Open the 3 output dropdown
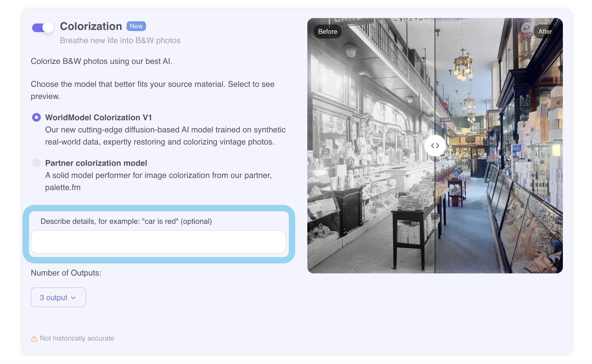592x364 pixels. [58, 297]
